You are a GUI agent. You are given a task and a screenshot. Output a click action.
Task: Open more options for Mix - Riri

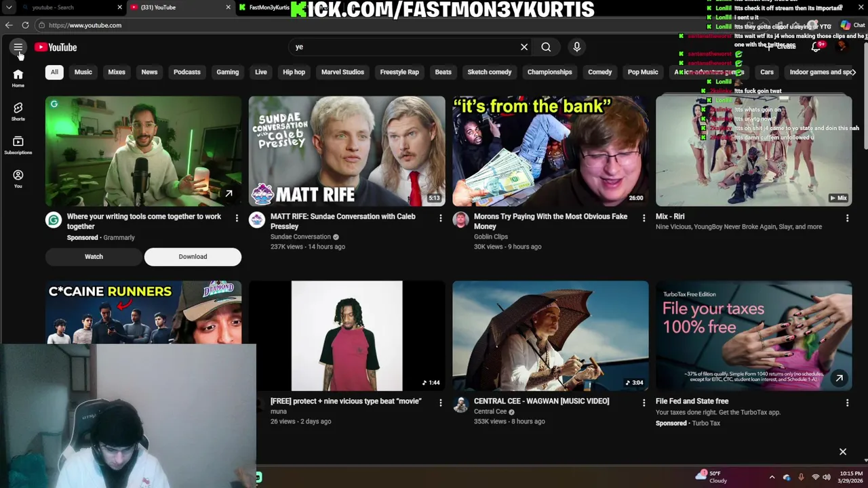point(847,218)
